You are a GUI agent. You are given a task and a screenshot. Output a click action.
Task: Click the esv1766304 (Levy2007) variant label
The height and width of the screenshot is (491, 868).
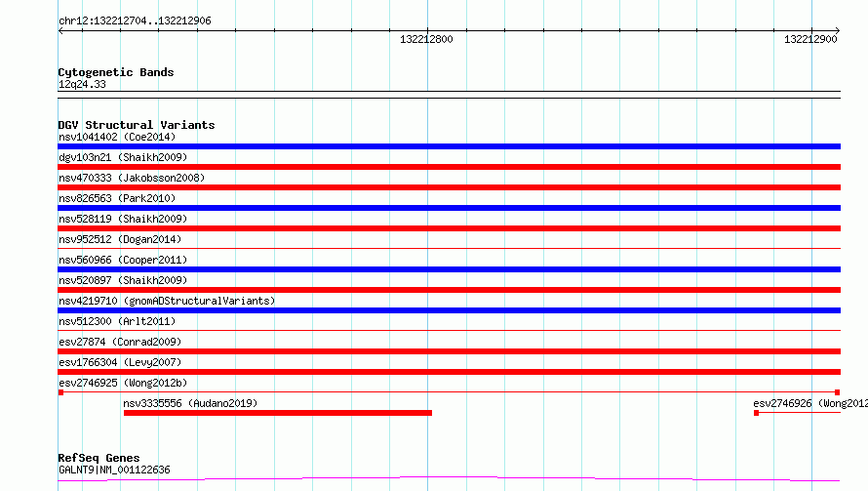coord(120,362)
